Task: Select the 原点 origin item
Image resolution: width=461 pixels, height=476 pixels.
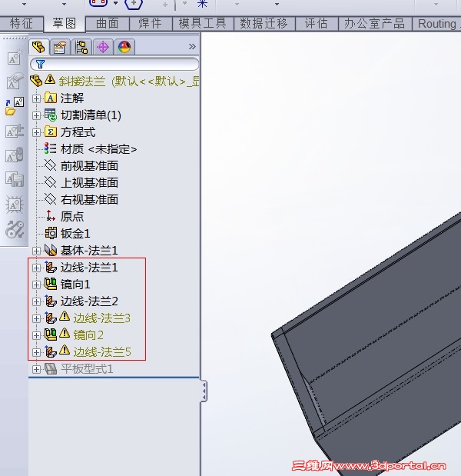Action: [64, 216]
